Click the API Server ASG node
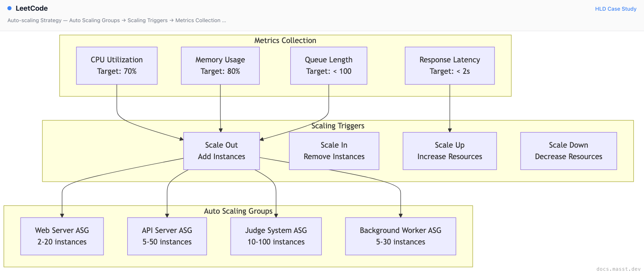Image resolution: width=644 pixels, height=274 pixels. [167, 236]
